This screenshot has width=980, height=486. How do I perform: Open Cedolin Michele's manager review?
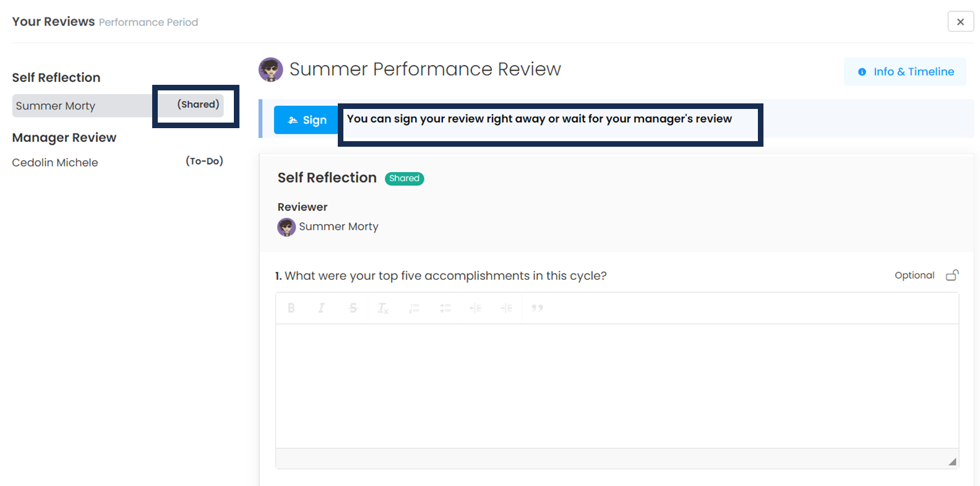(55, 162)
